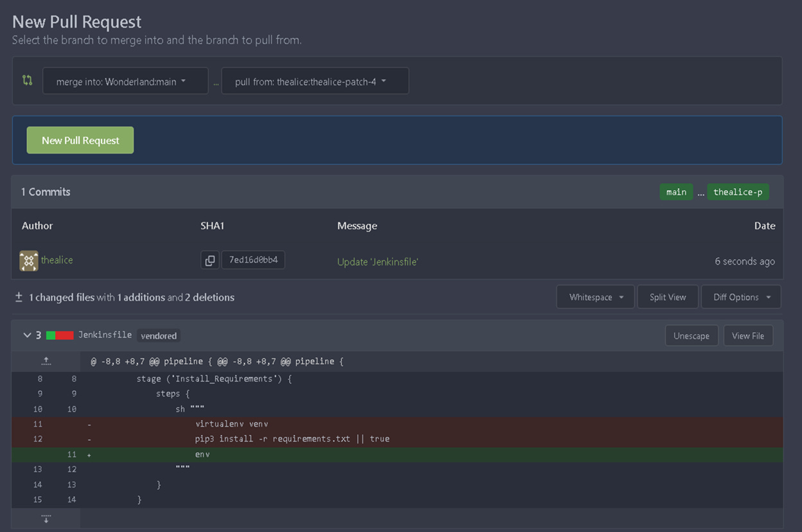Click the Unescape button
The height and width of the screenshot is (532, 802).
point(691,335)
